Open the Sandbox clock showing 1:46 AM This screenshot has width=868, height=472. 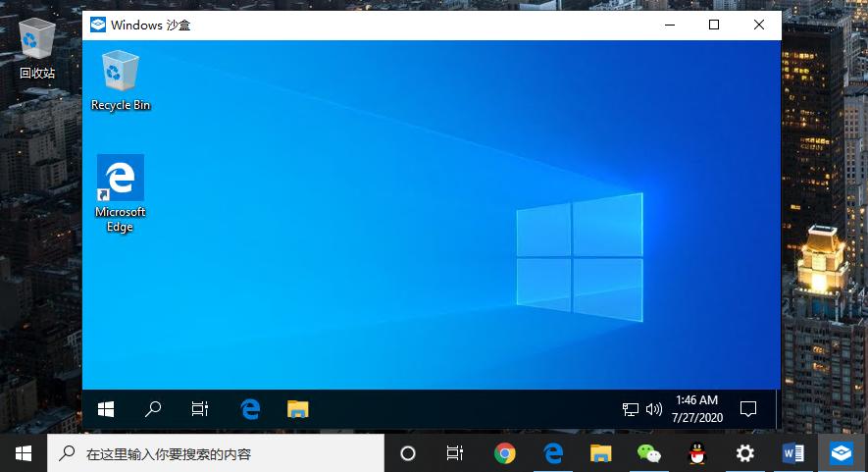pos(697,409)
